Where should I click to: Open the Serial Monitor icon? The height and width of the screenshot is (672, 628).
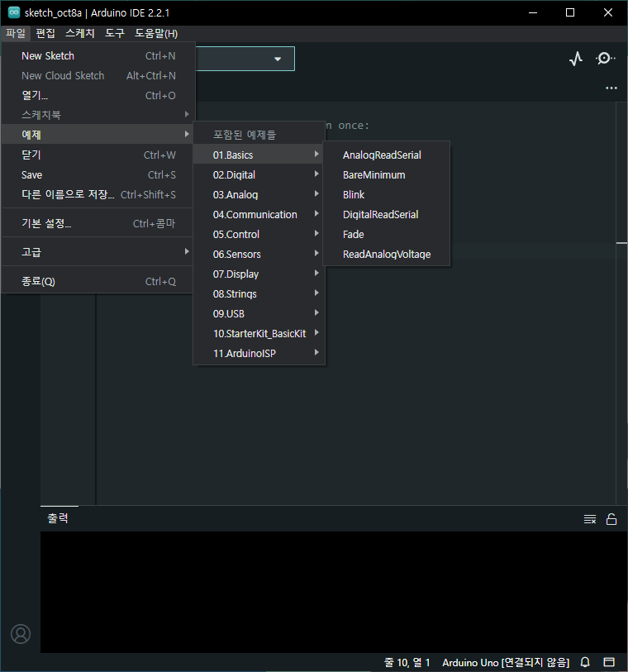[605, 59]
